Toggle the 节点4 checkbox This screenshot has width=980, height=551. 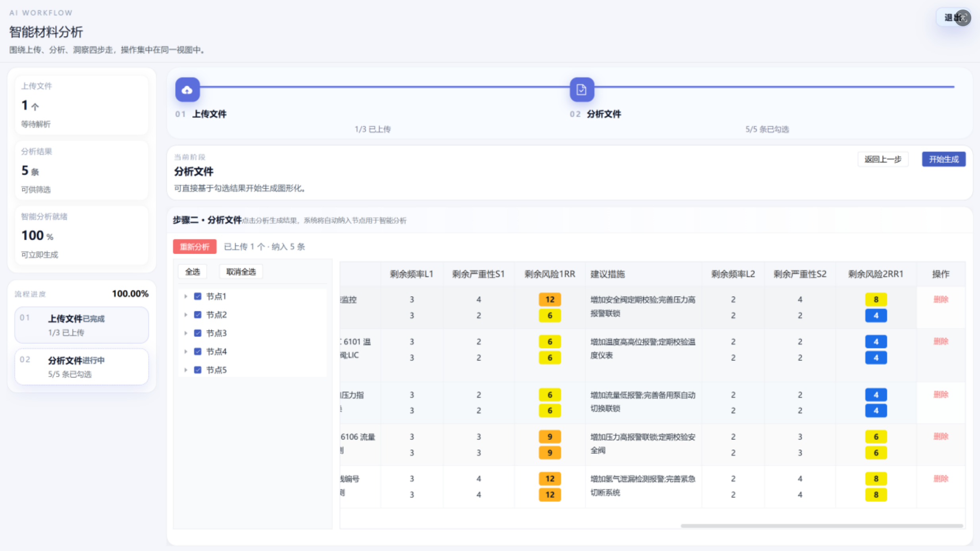[198, 351]
